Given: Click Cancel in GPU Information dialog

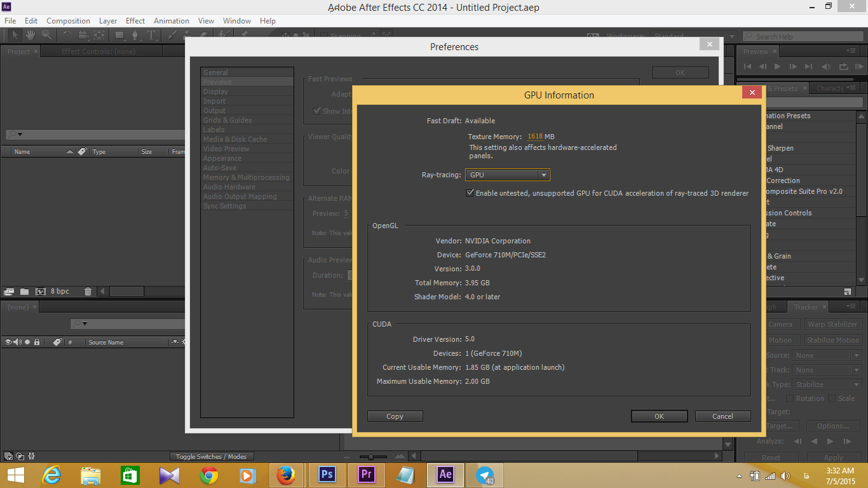Looking at the screenshot, I should coord(722,416).
